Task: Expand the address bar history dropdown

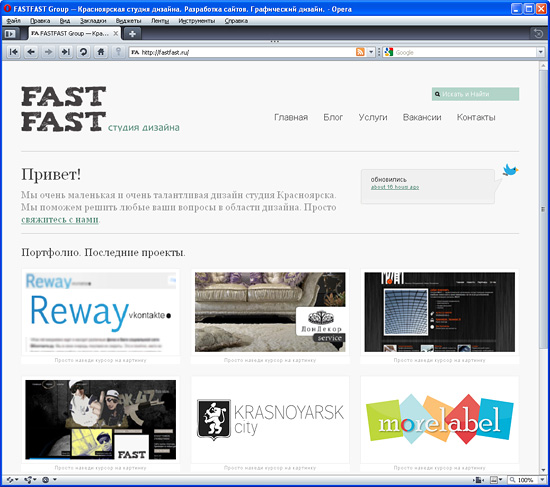Action: point(371,52)
